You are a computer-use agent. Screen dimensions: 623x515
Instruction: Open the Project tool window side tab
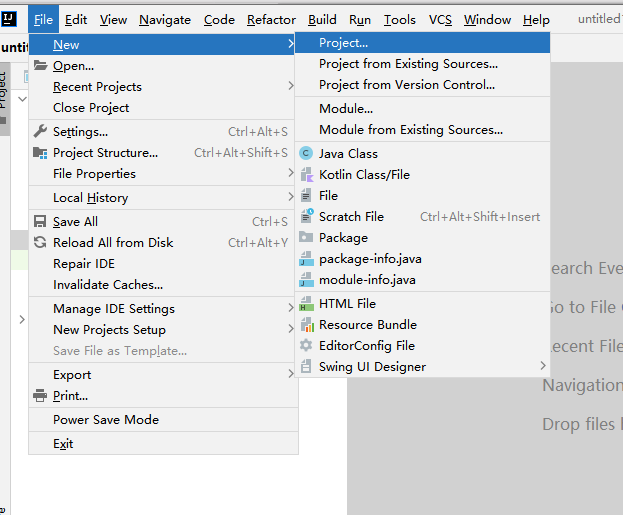[x=3, y=90]
